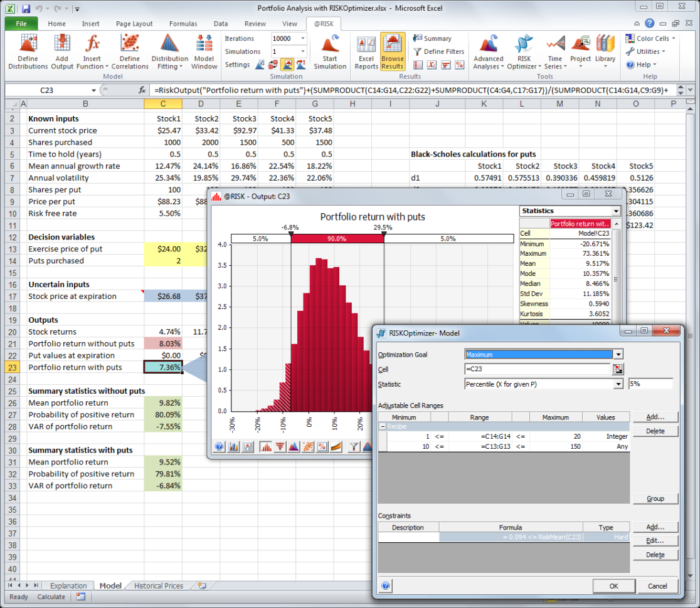Viewport: 700px width, 608px height.
Task: Select the scatter plot icon in the chart toolbar
Action: tap(309, 446)
